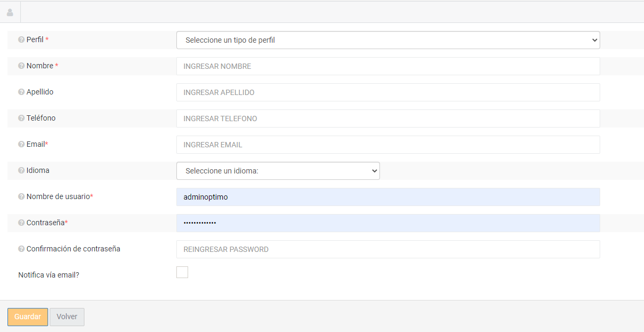Click the help icon next to Contraseña

point(21,223)
